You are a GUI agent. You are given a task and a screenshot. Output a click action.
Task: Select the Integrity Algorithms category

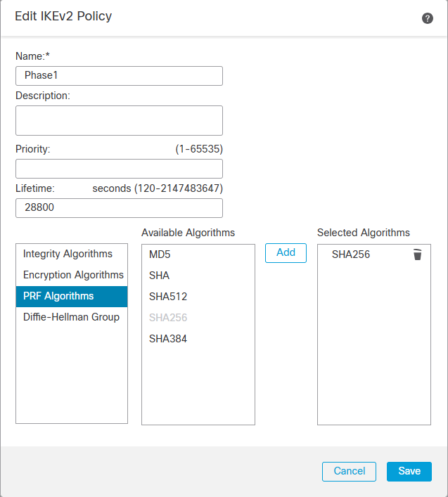coord(68,254)
